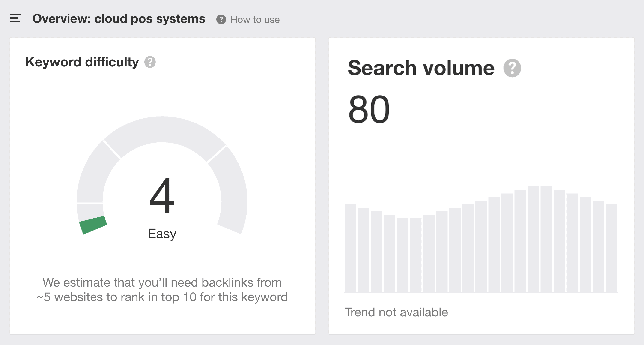Click the Keyword difficulty help question mark

click(x=150, y=62)
